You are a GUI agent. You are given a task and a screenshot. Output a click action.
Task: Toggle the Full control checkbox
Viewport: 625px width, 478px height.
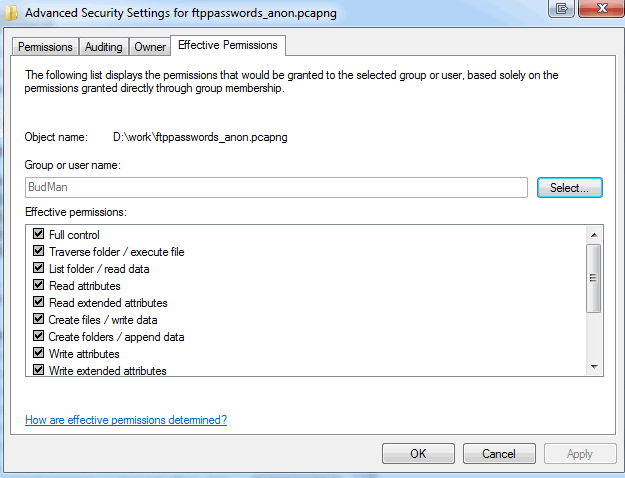(39, 235)
